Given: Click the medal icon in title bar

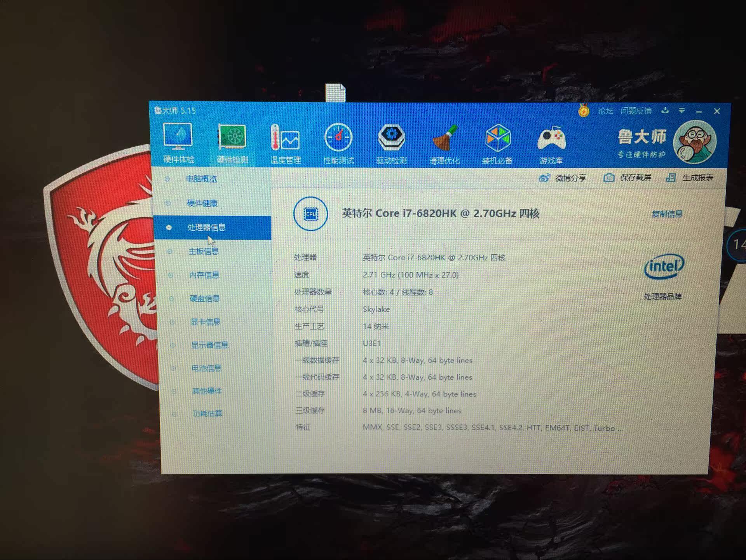Looking at the screenshot, I should pyautogui.click(x=583, y=111).
